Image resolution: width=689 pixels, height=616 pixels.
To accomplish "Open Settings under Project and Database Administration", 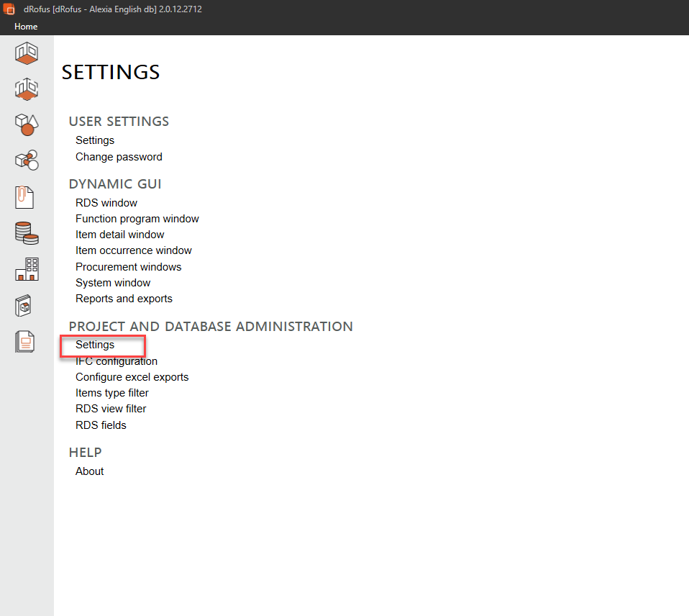I will pos(95,345).
